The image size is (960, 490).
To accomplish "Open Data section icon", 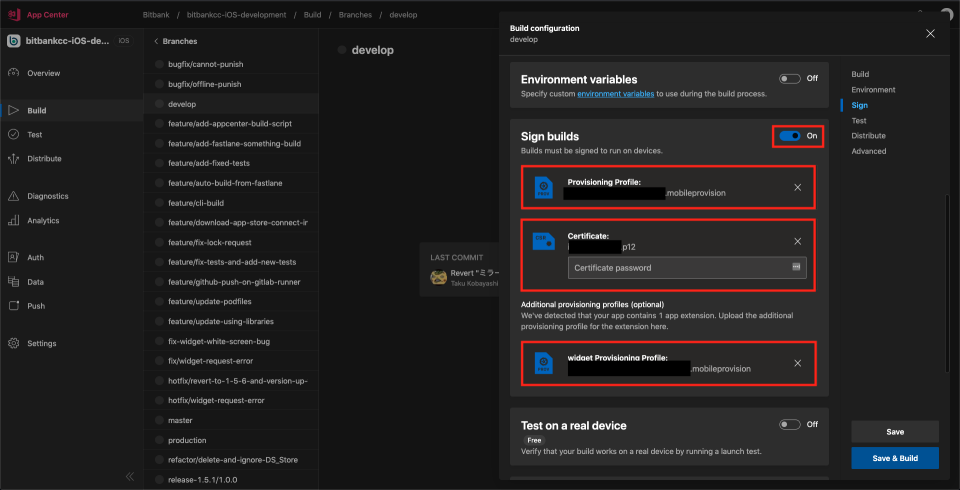I will [x=13, y=282].
